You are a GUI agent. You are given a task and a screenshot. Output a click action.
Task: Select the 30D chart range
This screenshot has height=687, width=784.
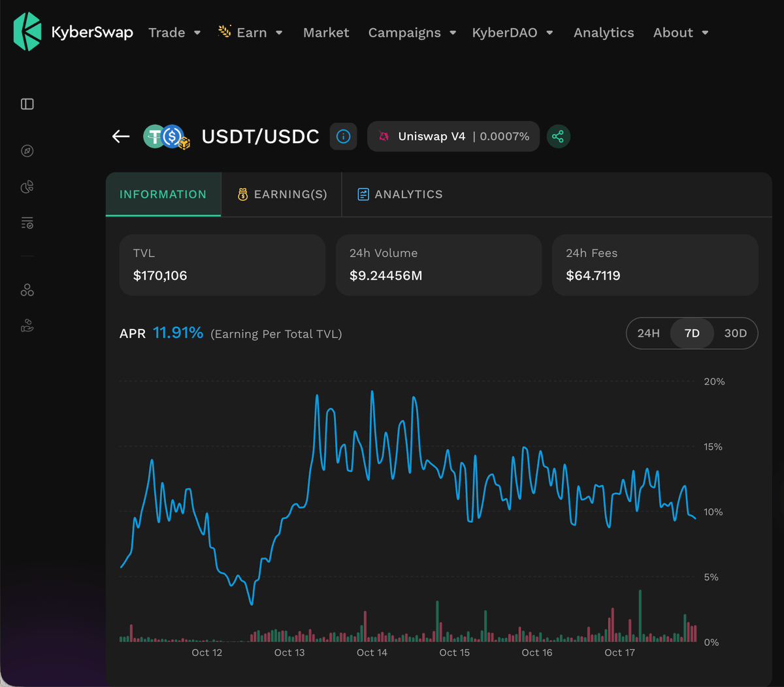[736, 333]
